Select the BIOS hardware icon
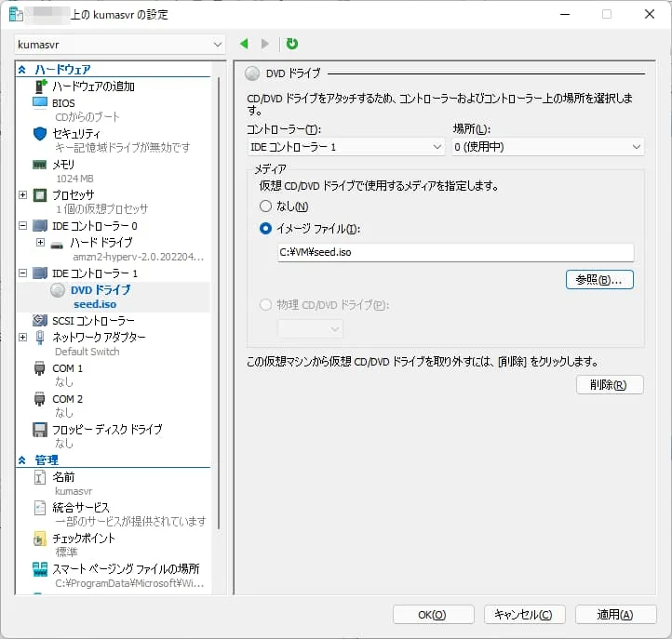 point(40,102)
